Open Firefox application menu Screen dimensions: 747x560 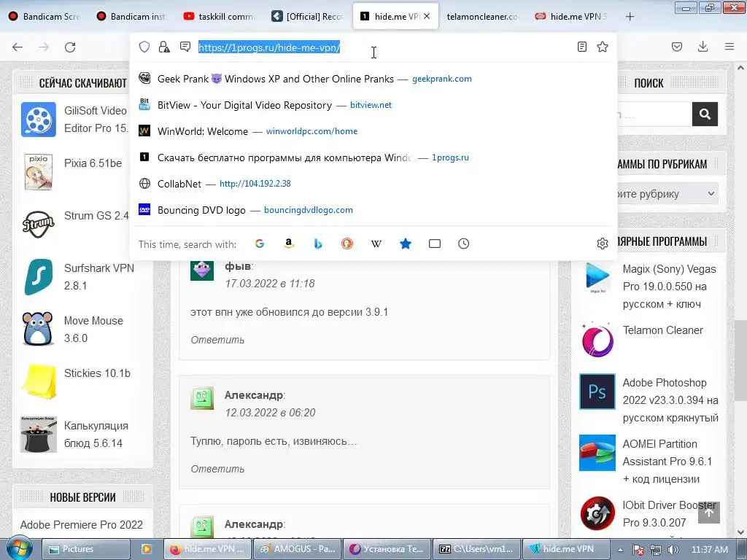click(729, 47)
